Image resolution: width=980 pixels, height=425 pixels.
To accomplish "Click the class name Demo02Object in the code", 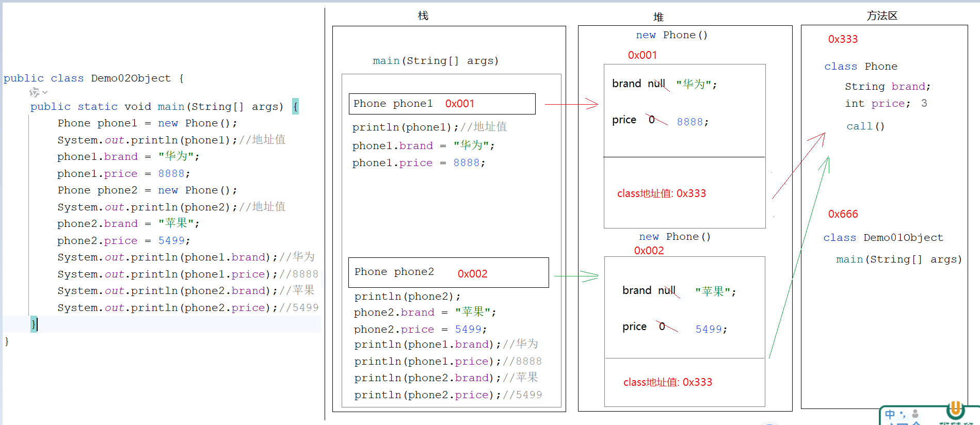I will [131, 78].
